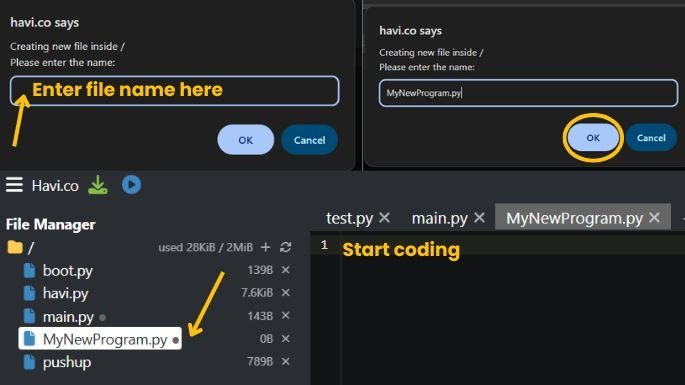
Task: Click the havi.py file icon
Action: pos(29,293)
